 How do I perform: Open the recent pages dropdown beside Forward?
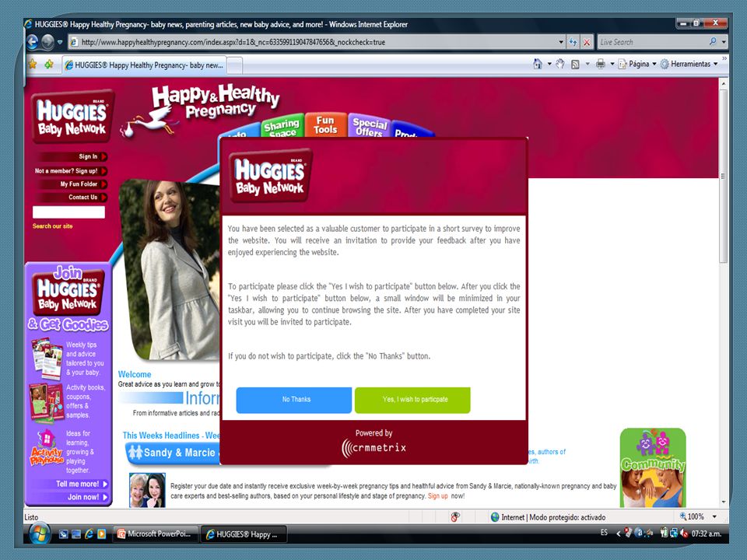pyautogui.click(x=60, y=42)
